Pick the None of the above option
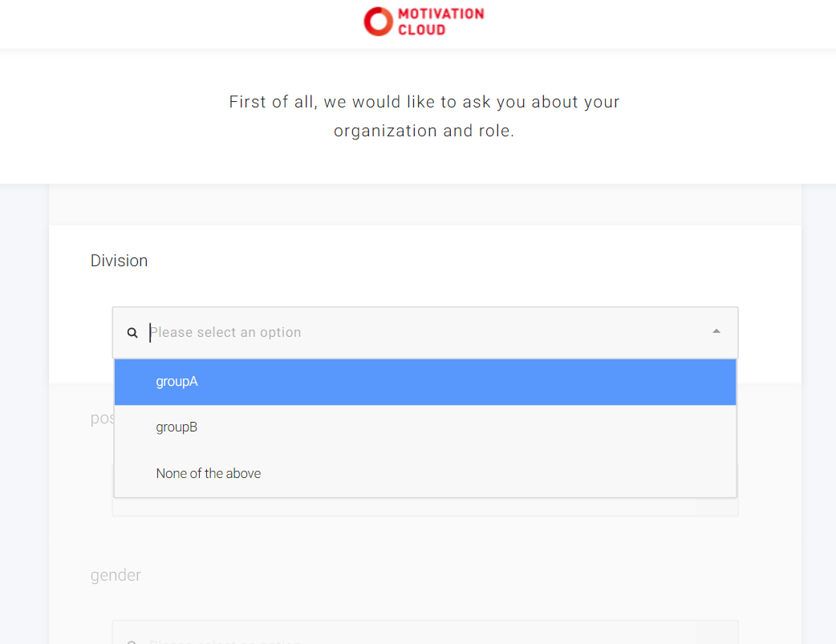 click(425, 473)
